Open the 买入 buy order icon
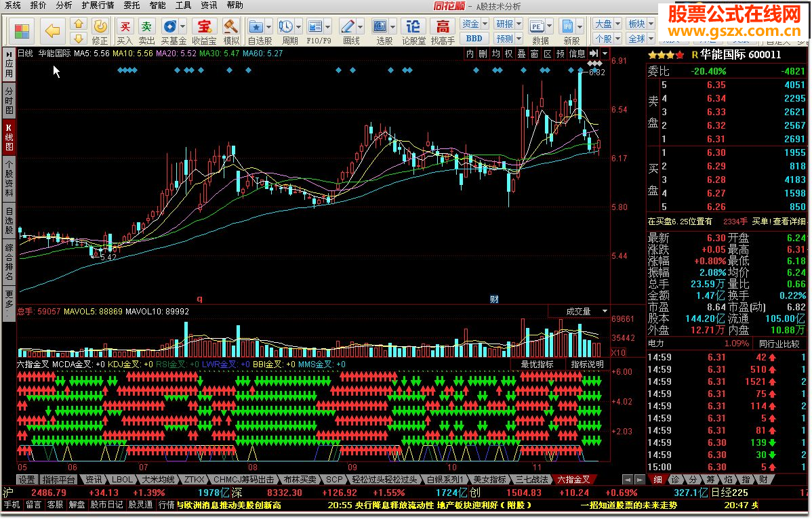Image resolution: width=812 pixels, height=519 pixels. [125, 26]
